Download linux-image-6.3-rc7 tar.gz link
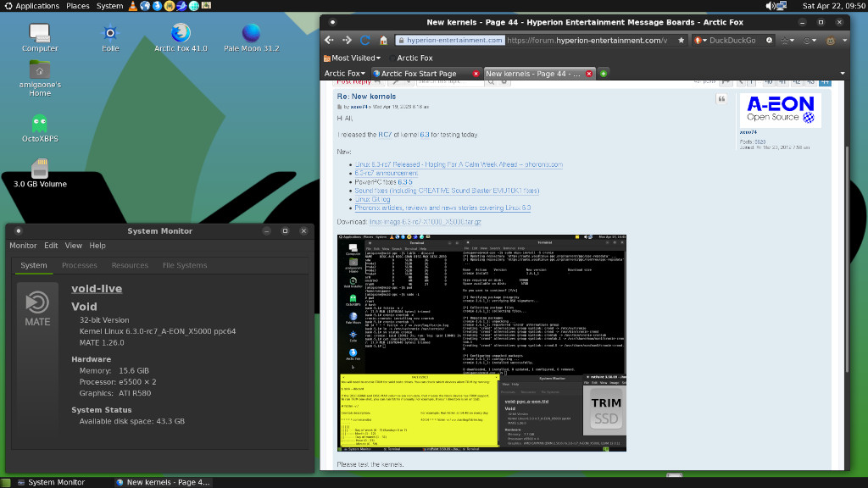The height and width of the screenshot is (488, 868). coord(426,222)
